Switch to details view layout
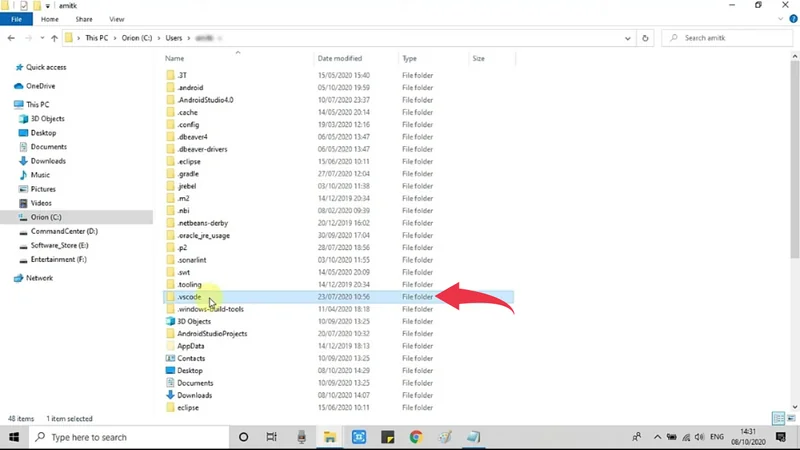This screenshot has height=450, width=800. [x=778, y=418]
